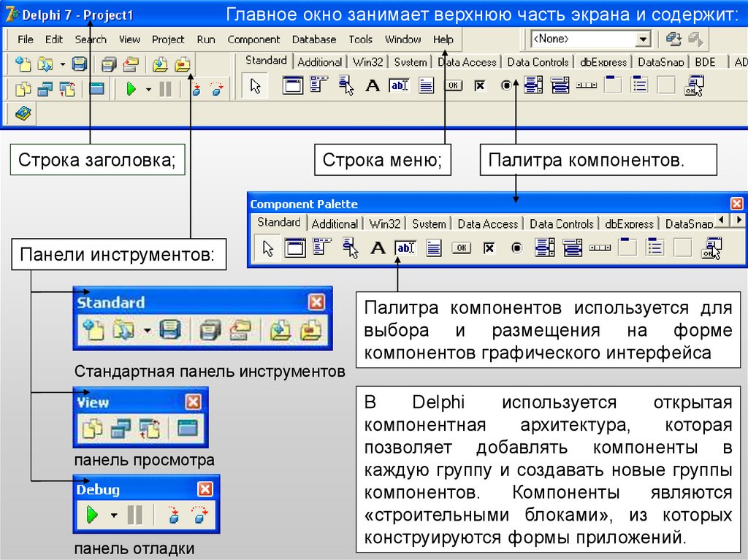
Task: Switch to Data Controls tab in main window
Action: click(x=538, y=62)
